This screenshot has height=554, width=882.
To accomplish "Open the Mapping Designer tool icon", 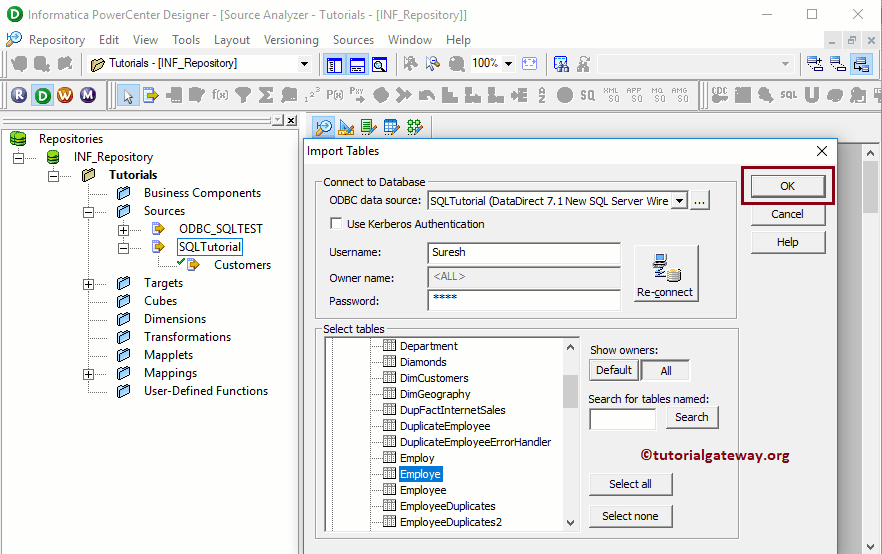I will [415, 127].
